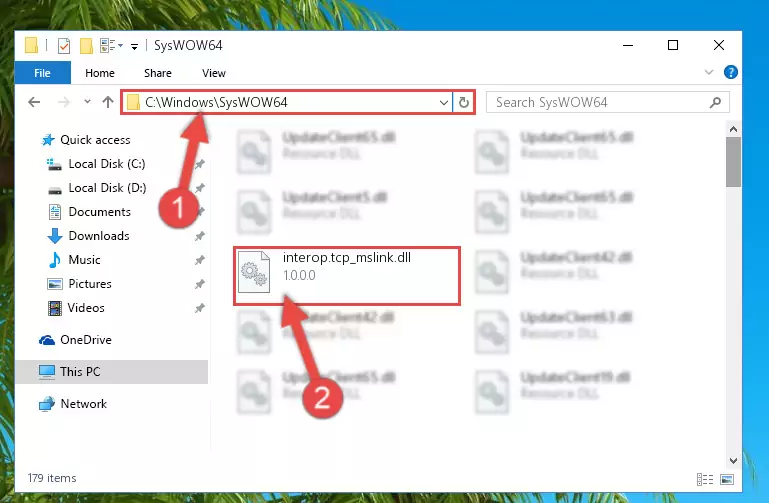This screenshot has height=503, width=769.
Task: Go back with the left arrow button
Action: pos(34,102)
